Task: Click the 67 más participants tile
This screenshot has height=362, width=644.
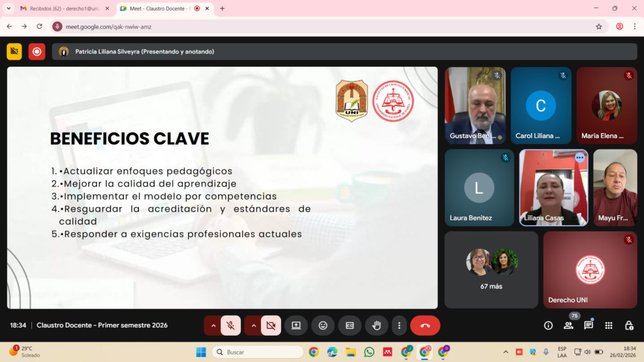Action: tap(491, 270)
